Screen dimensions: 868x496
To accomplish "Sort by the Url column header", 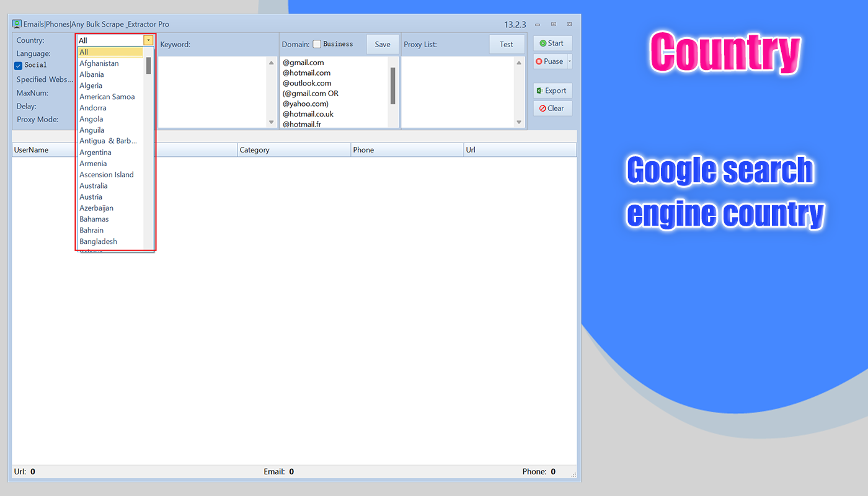I will click(x=520, y=150).
